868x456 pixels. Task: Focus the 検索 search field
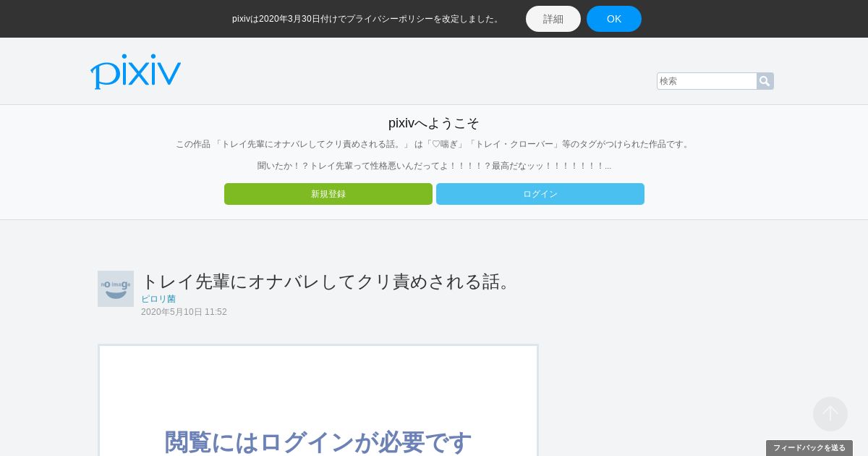[x=707, y=81]
